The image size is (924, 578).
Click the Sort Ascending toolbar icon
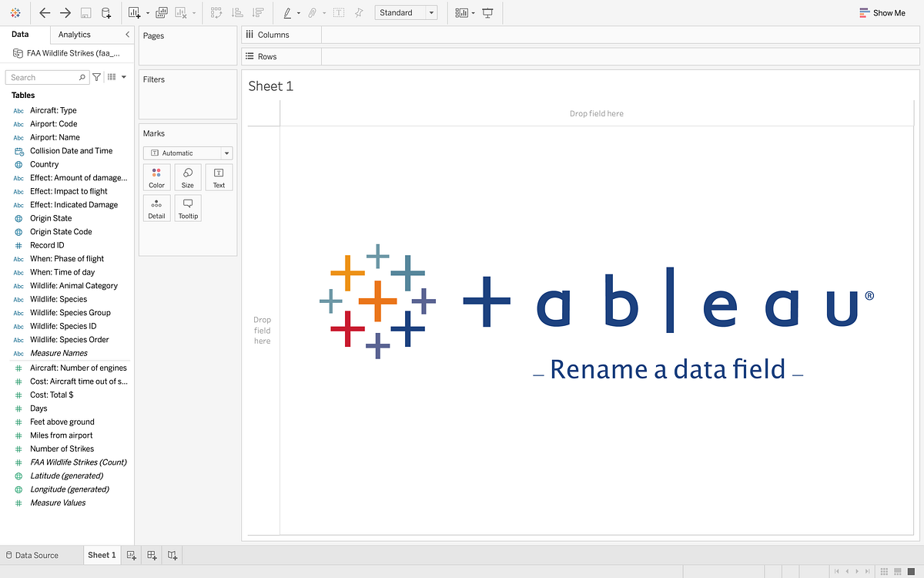tap(237, 12)
